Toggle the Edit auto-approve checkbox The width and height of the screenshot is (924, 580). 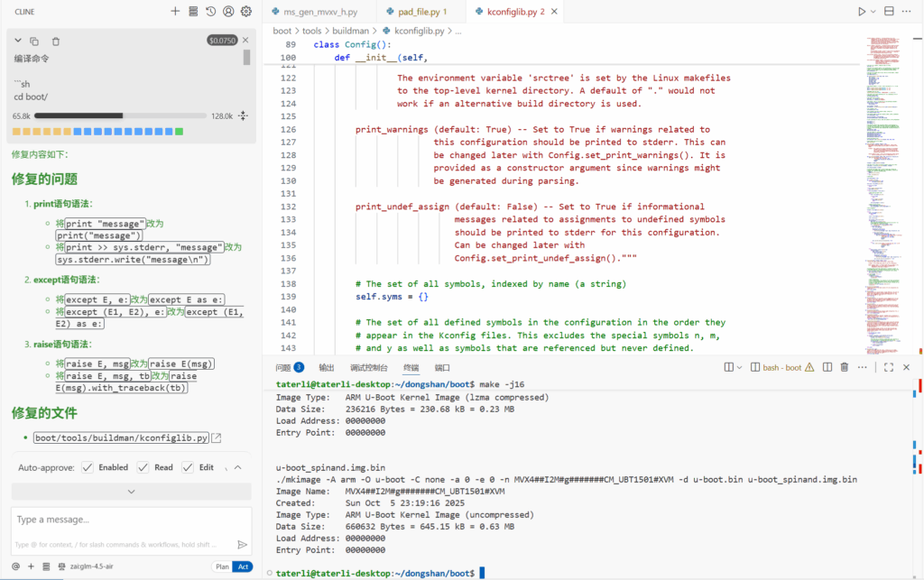click(x=188, y=467)
